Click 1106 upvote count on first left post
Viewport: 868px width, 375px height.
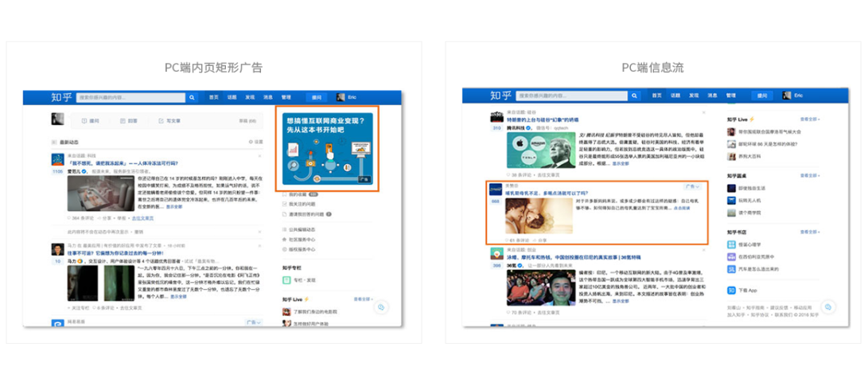pyautogui.click(x=57, y=171)
